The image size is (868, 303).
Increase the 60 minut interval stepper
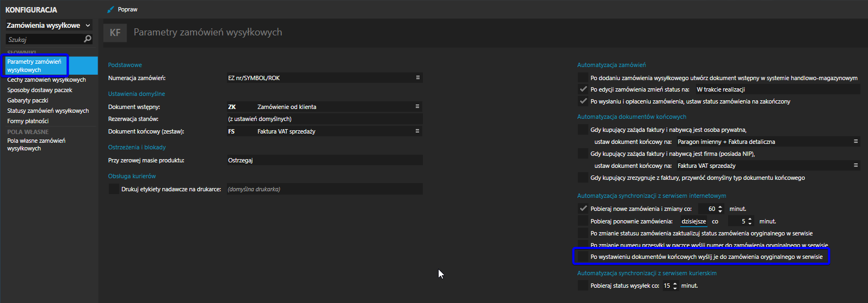point(721,207)
